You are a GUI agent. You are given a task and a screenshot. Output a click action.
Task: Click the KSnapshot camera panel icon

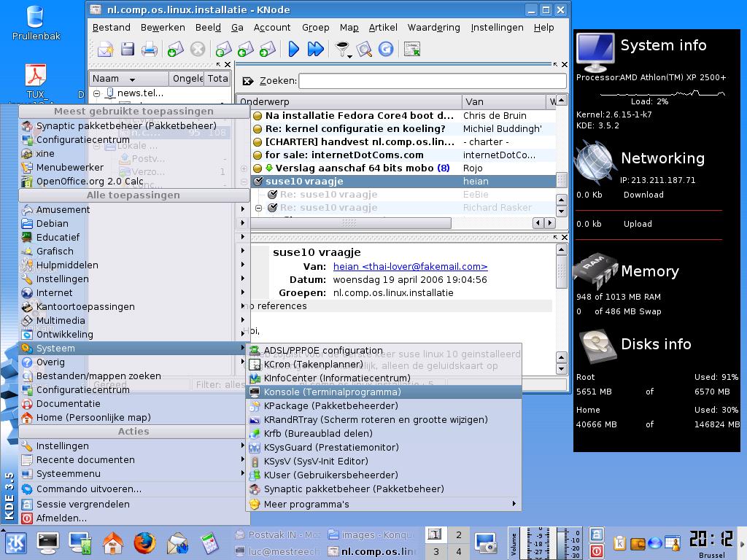[487, 542]
